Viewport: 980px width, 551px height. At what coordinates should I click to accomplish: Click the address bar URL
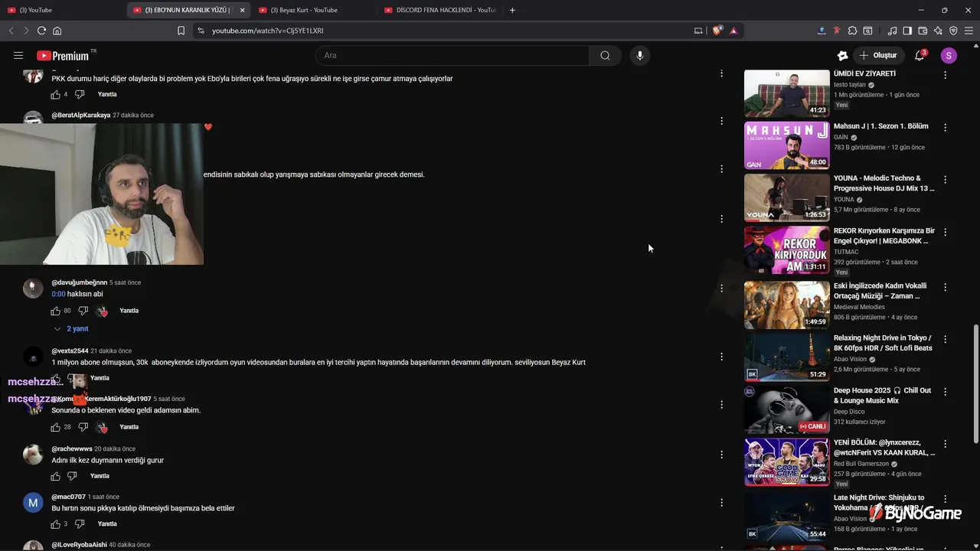pyautogui.click(x=268, y=31)
